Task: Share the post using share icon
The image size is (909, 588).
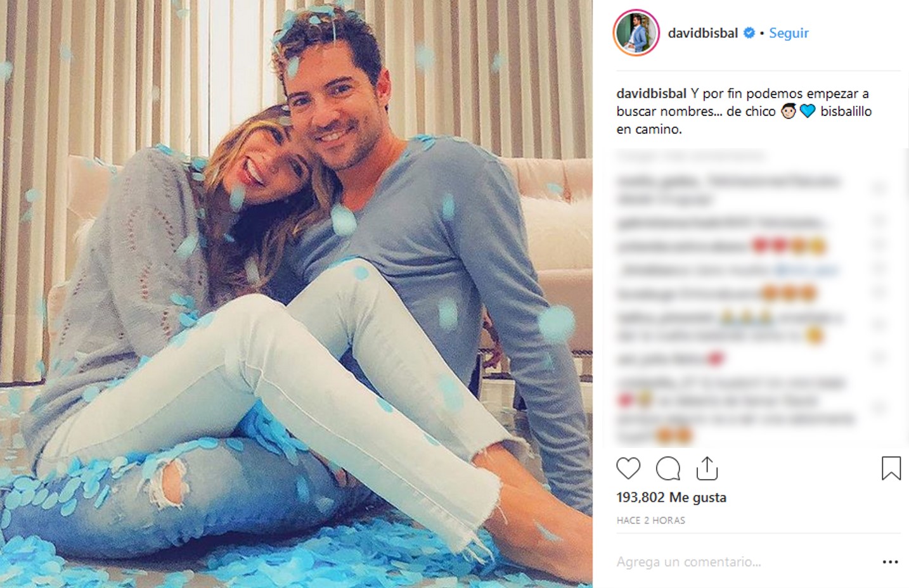Action: (x=707, y=469)
